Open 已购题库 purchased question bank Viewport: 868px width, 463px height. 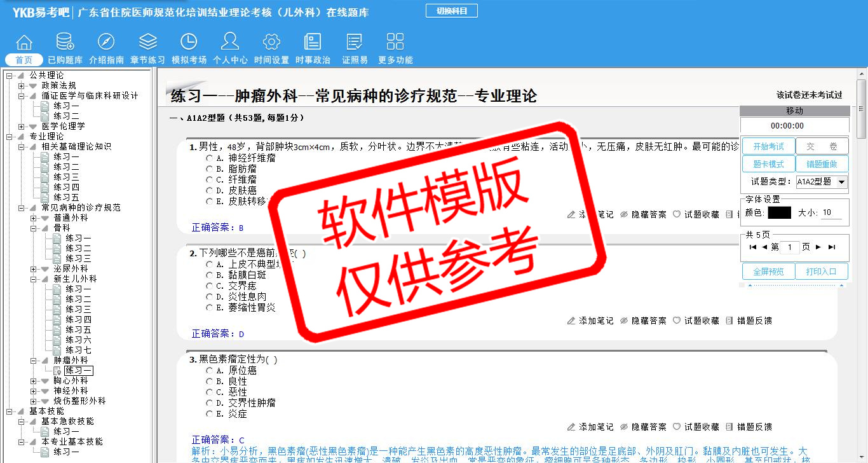65,43
